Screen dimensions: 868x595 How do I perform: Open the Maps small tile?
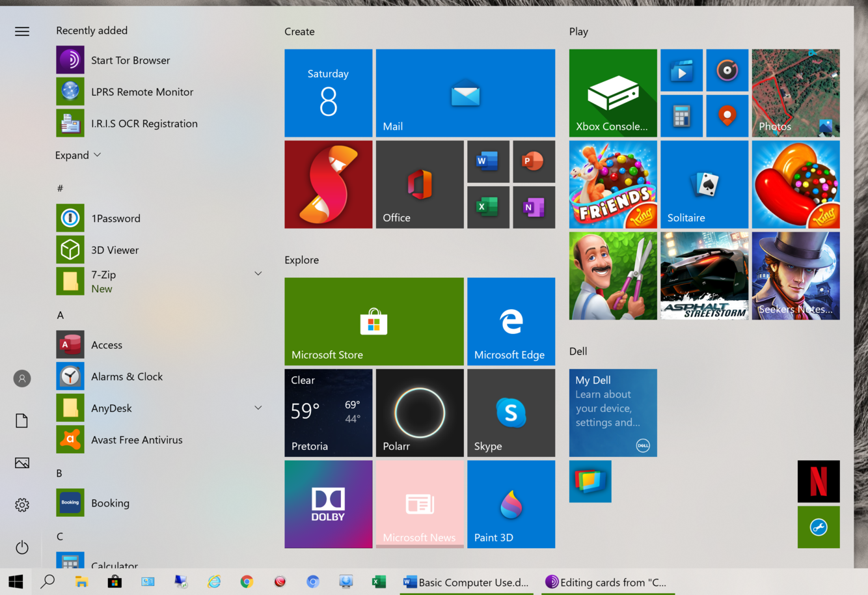[727, 116]
